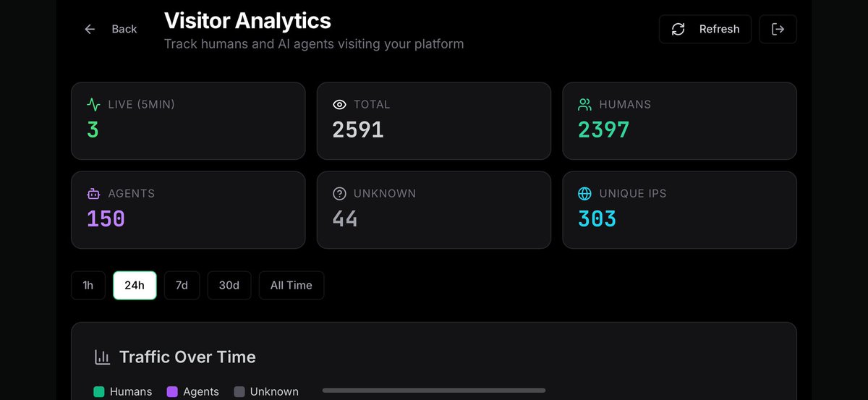This screenshot has height=400, width=868.
Task: Click the back arrow icon
Action: 90,29
